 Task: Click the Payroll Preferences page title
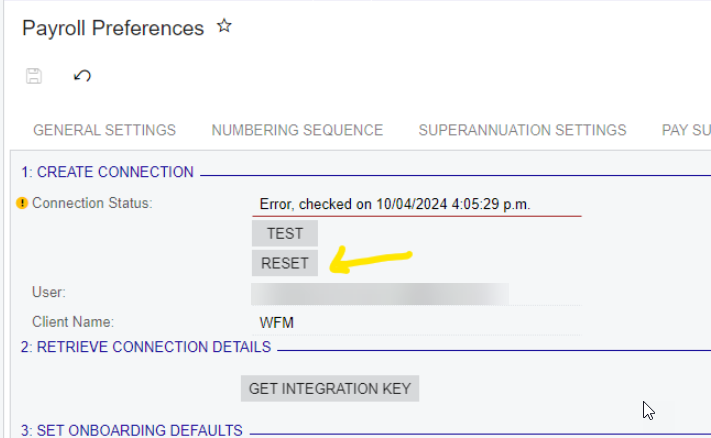click(113, 28)
